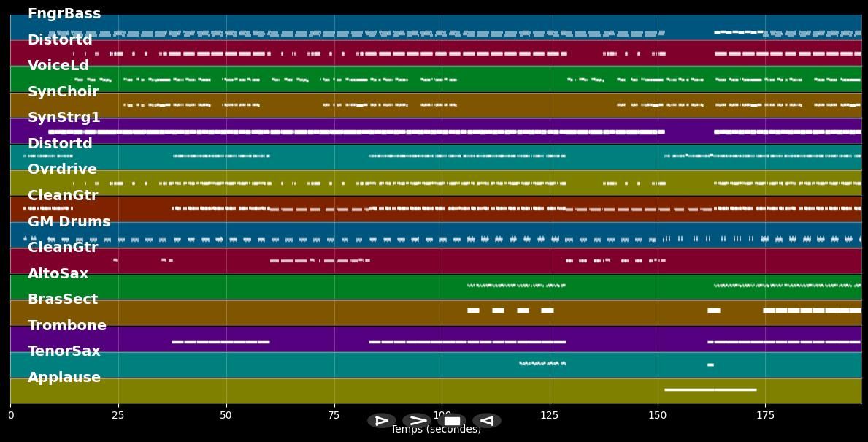Click the first BrasSect note block
This screenshot has width=868, height=442.
[473, 310]
